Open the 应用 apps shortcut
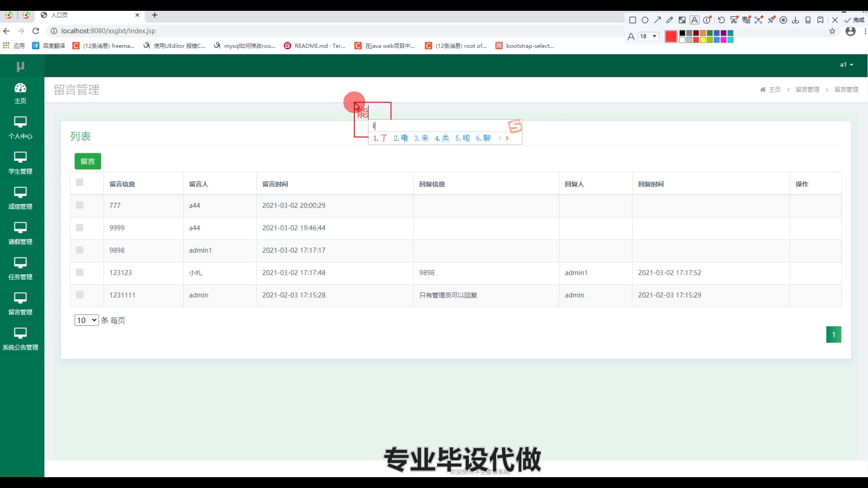 (14, 46)
